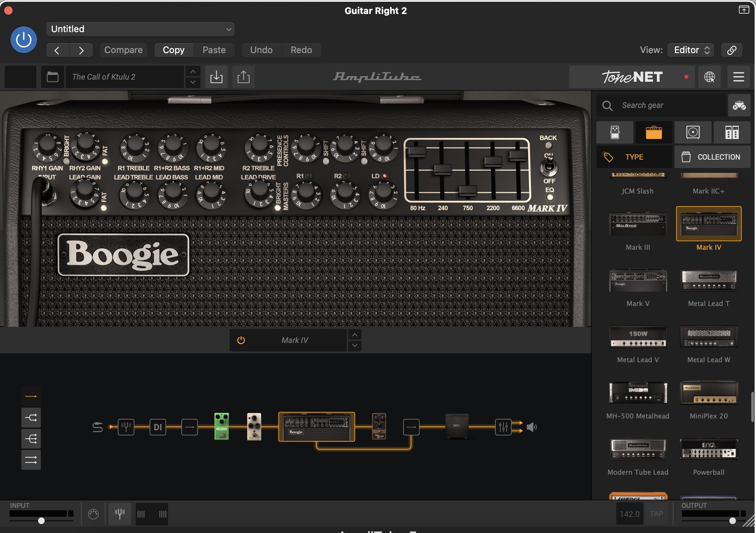756x533 pixels.
Task: Select the LD lead channel LED
Action: click(385, 176)
